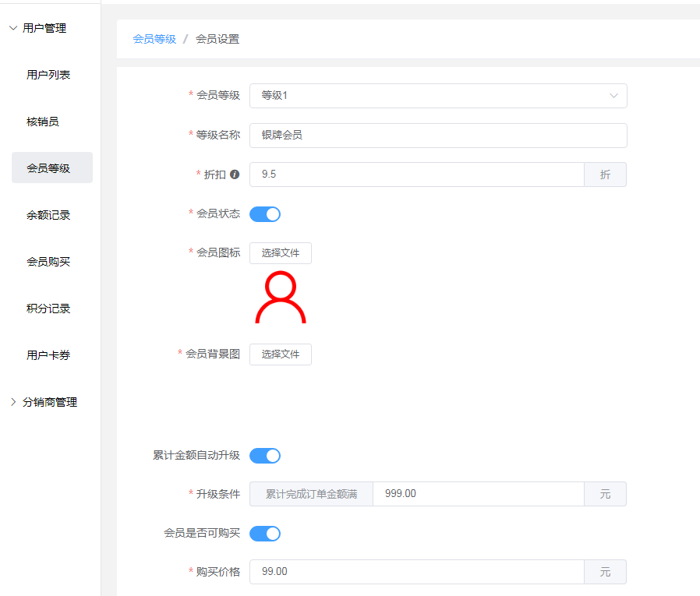Open the 会员等级 dropdown showing 等级1
700x596 pixels.
coord(438,96)
